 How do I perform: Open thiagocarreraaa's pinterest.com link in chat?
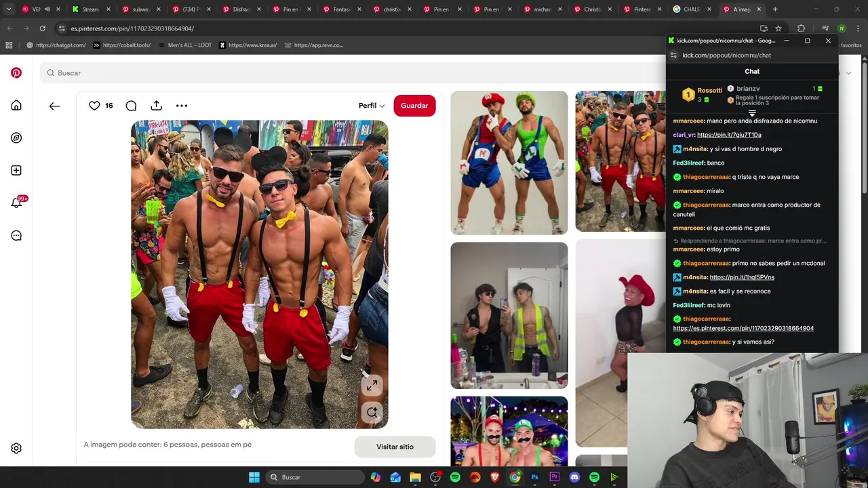click(743, 328)
